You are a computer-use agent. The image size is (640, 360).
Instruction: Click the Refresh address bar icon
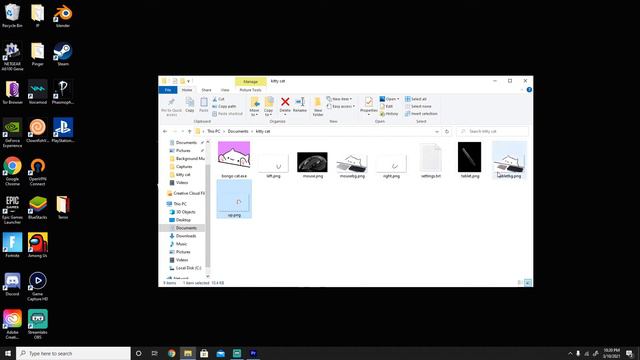coord(447,131)
